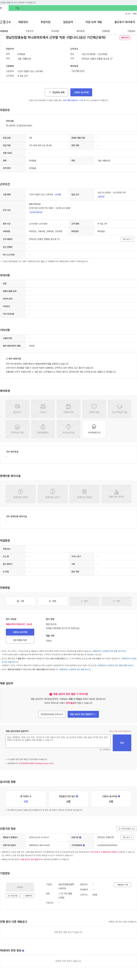This screenshot has height=980, width=137.
Task: Switch to the 근무조건 tab
Action: [30, 31]
